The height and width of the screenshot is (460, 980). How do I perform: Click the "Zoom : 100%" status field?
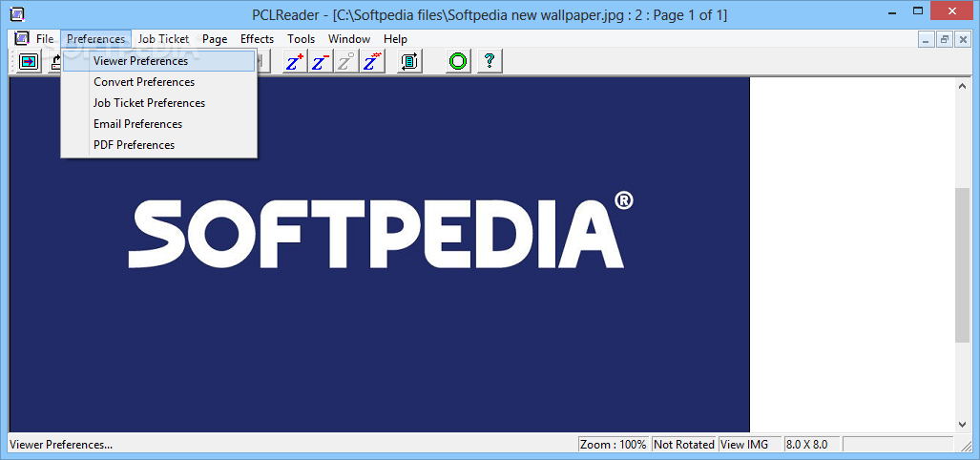(x=614, y=445)
